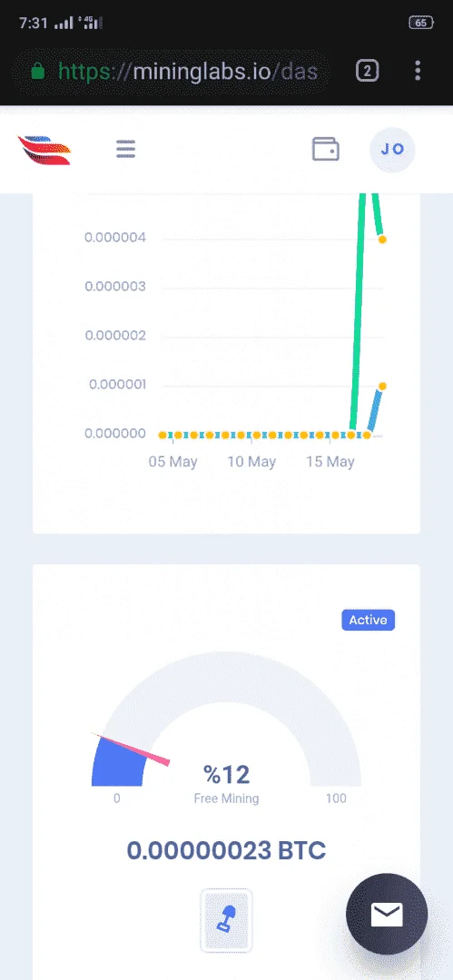Click the chart point at 0.000001
The image size is (453, 980).
coord(382,387)
